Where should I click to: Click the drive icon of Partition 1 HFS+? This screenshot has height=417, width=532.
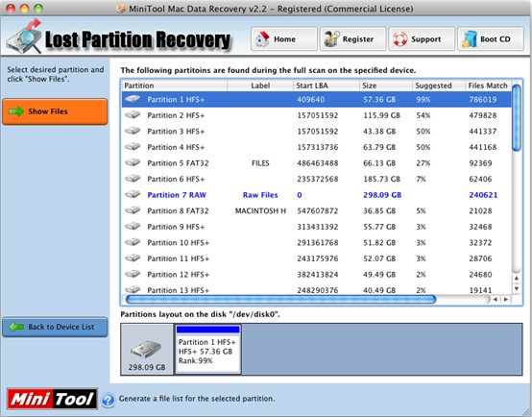[x=133, y=99]
